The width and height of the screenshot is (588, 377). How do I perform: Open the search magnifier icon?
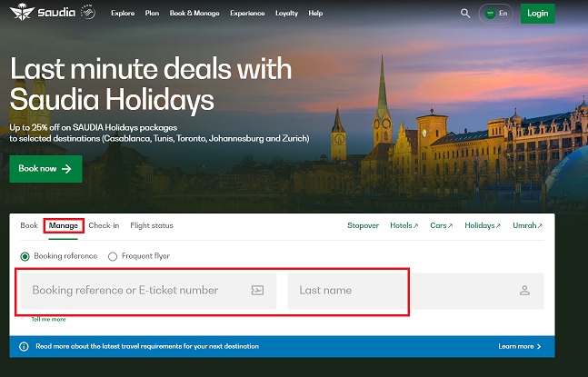465,14
